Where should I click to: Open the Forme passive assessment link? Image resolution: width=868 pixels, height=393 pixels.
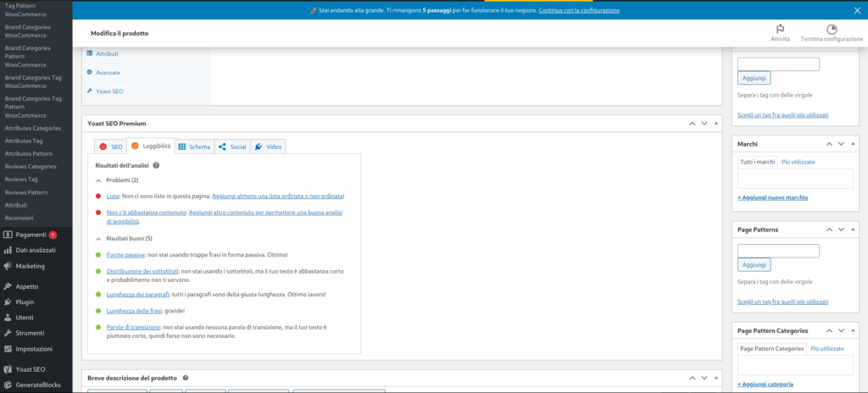125,255
